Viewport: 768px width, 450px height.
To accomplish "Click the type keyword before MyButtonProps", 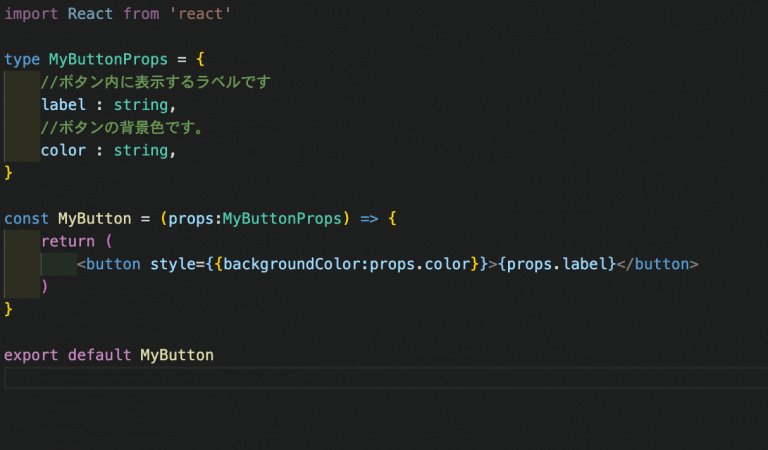I will click(x=22, y=60).
